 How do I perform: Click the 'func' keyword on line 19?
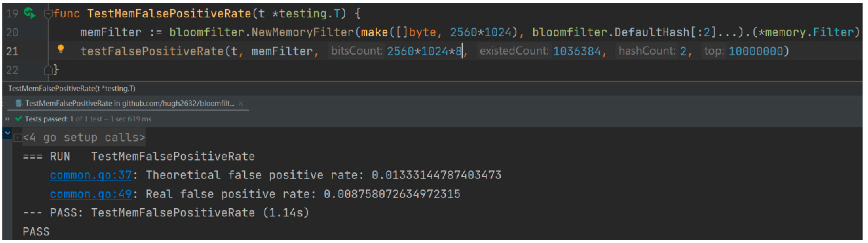(x=66, y=14)
